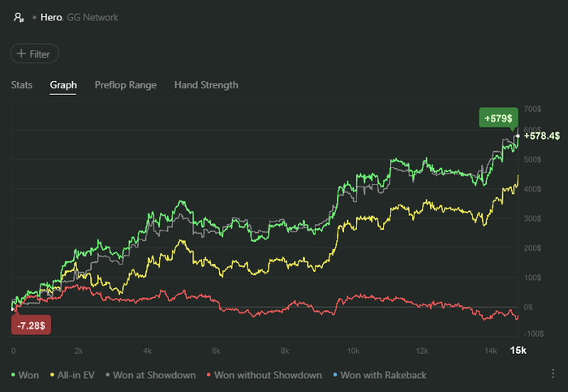
Task: Click the Hero player name
Action: (52, 16)
